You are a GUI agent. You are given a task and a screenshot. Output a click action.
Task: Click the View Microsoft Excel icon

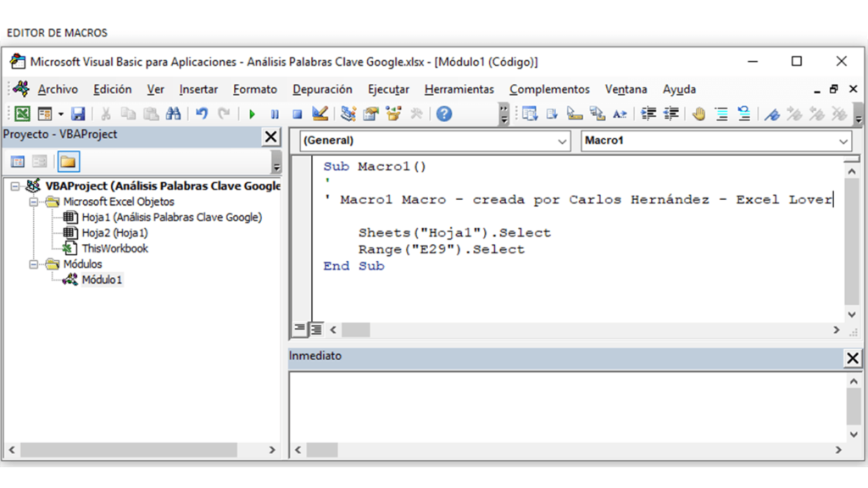pyautogui.click(x=22, y=114)
